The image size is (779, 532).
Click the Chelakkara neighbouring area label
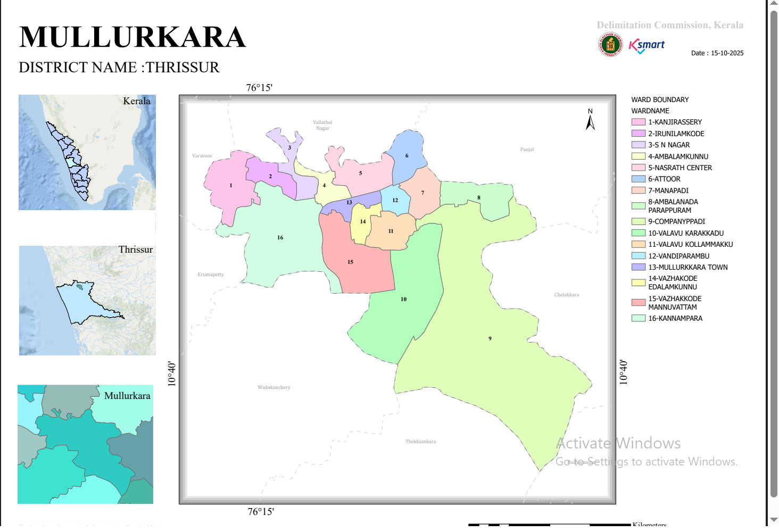[567, 295]
